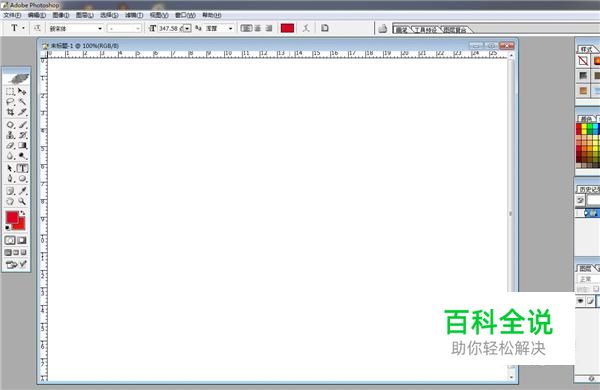Click the text orientation icon in options bar
The width and height of the screenshot is (600, 390).
pyautogui.click(x=37, y=28)
